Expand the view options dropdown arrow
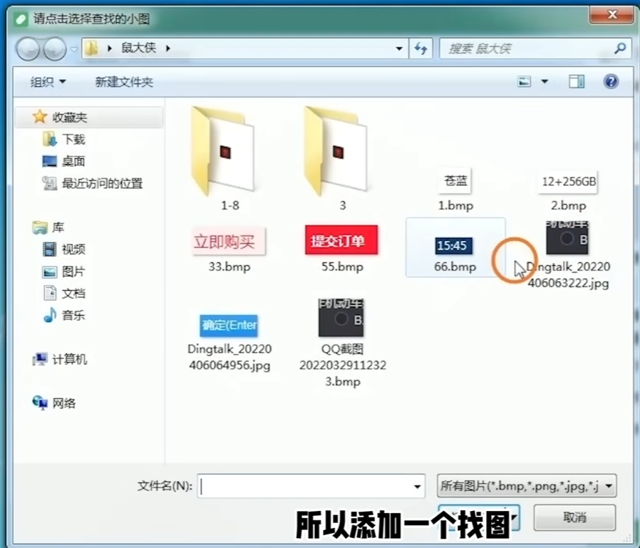 click(544, 81)
